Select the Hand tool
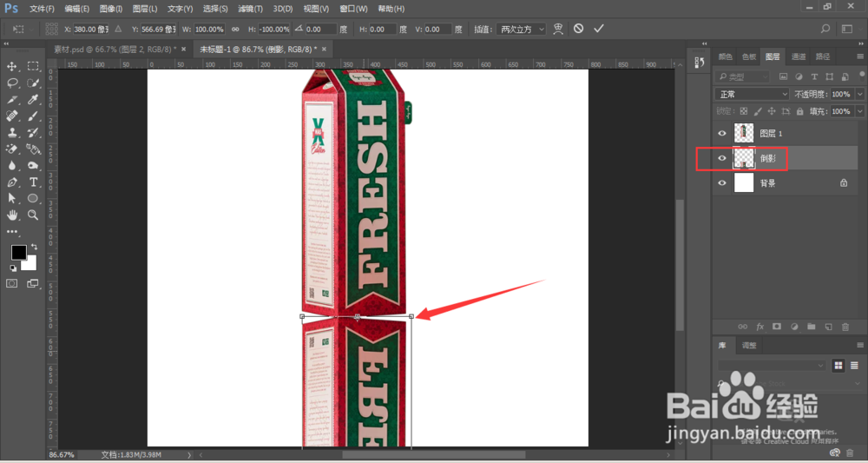This screenshot has height=463, width=868. click(x=11, y=215)
